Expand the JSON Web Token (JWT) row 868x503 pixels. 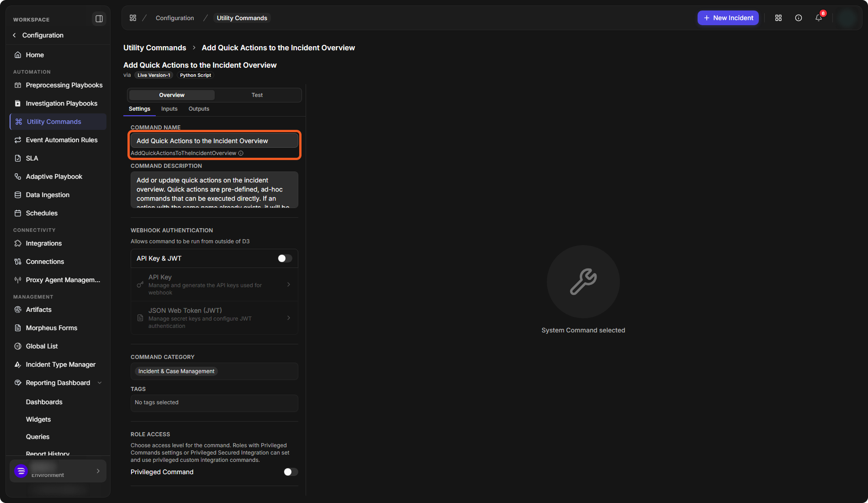click(214, 318)
